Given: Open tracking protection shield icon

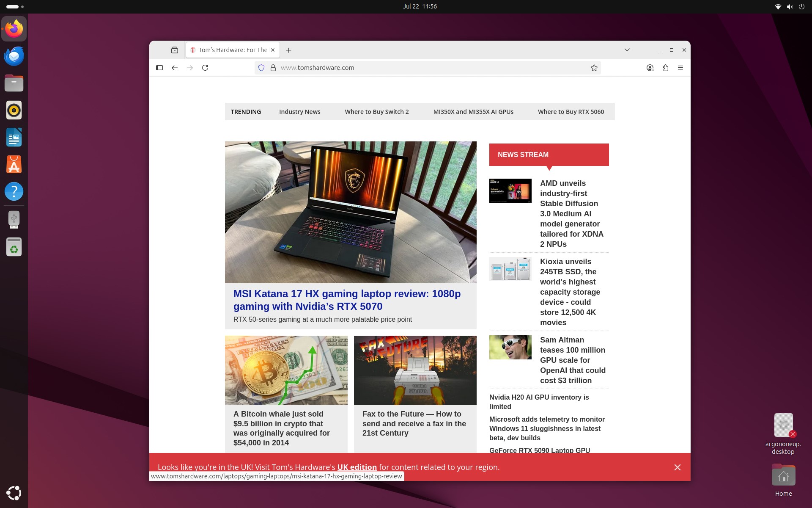Looking at the screenshot, I should 261,68.
